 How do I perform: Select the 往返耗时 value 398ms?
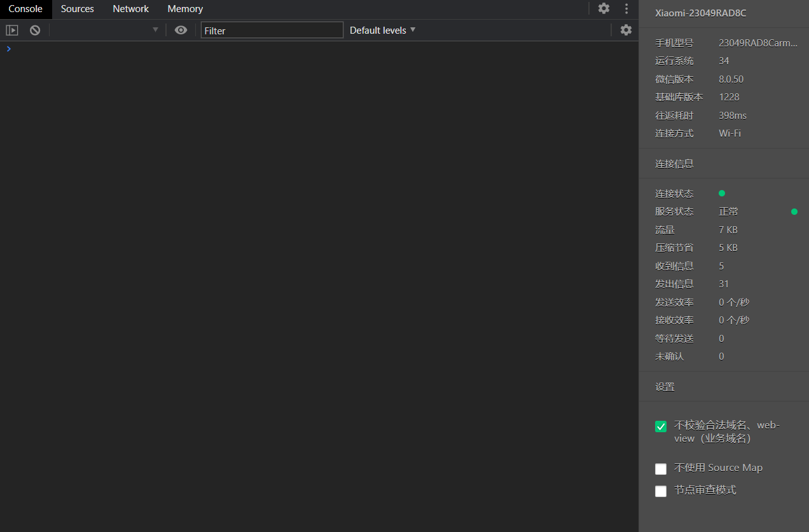coord(733,115)
